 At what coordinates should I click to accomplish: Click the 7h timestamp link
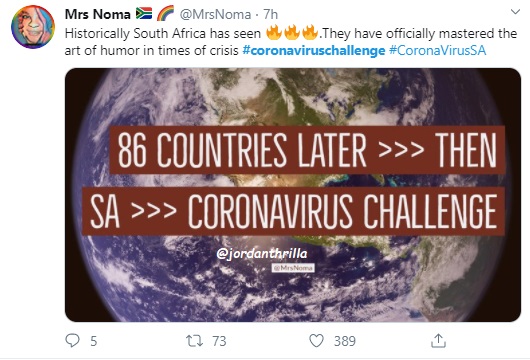coord(270,15)
